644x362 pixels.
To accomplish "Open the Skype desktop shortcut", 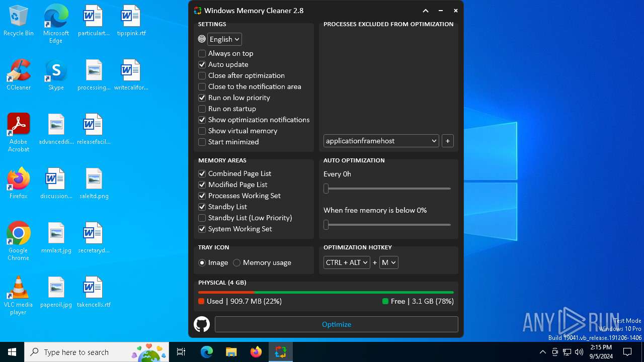I will point(56,75).
